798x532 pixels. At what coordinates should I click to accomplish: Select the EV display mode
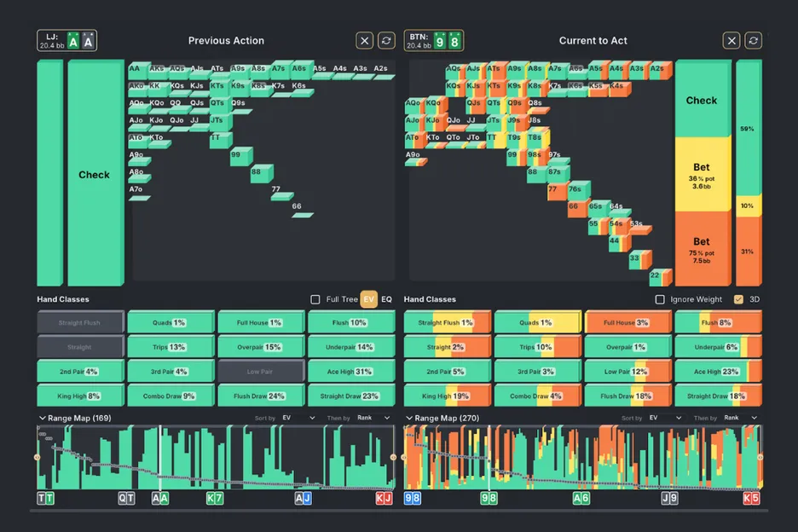point(368,299)
